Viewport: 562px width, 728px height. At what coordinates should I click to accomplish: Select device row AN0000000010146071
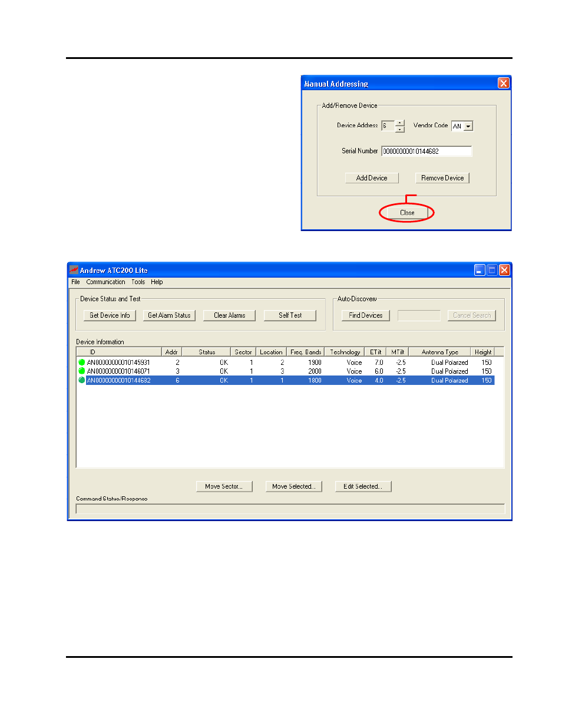tap(286, 371)
